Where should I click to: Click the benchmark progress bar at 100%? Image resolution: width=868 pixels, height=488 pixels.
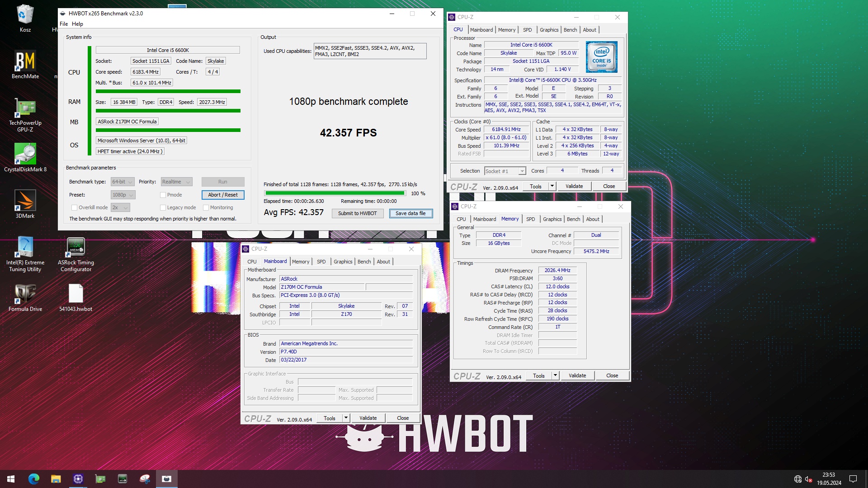point(335,193)
